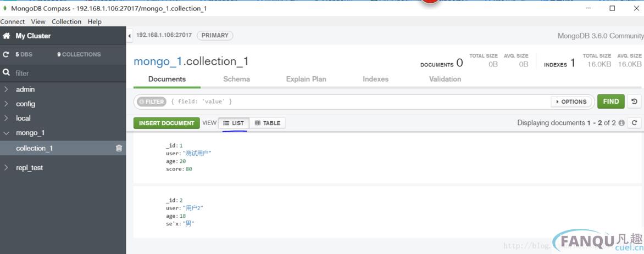This screenshot has width=644, height=254.
Task: Click the info icon next to document count
Action: click(x=621, y=123)
